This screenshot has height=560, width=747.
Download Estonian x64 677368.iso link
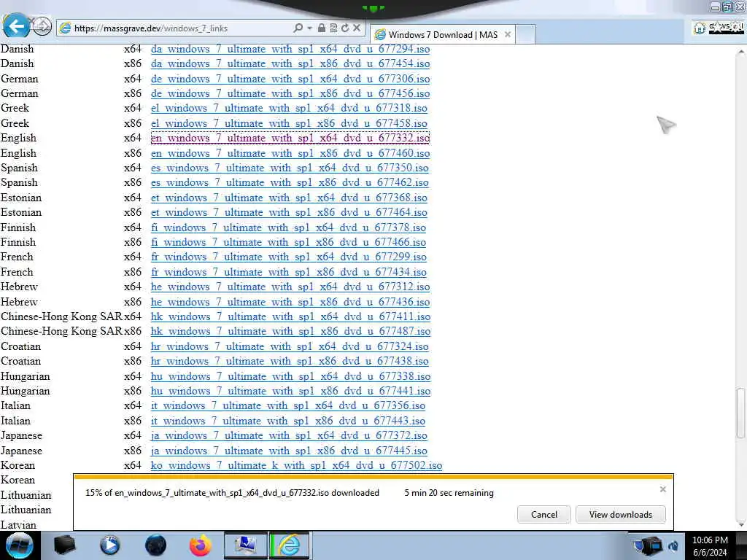point(289,198)
